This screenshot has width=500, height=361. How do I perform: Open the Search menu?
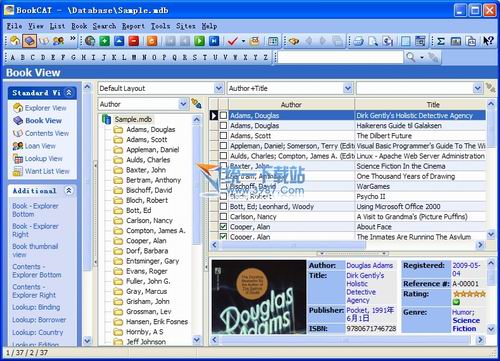(104, 26)
